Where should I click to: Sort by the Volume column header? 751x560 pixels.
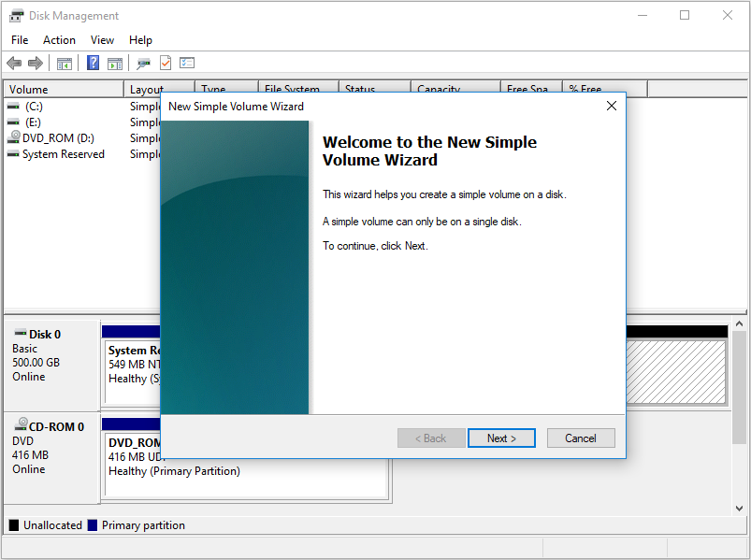pos(64,90)
